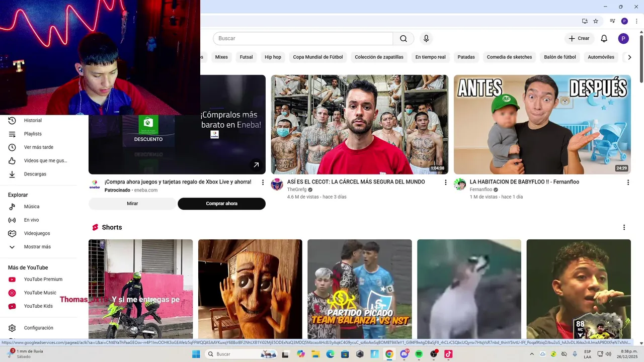Click the Windows Start button
644x362 pixels.
click(x=196, y=354)
